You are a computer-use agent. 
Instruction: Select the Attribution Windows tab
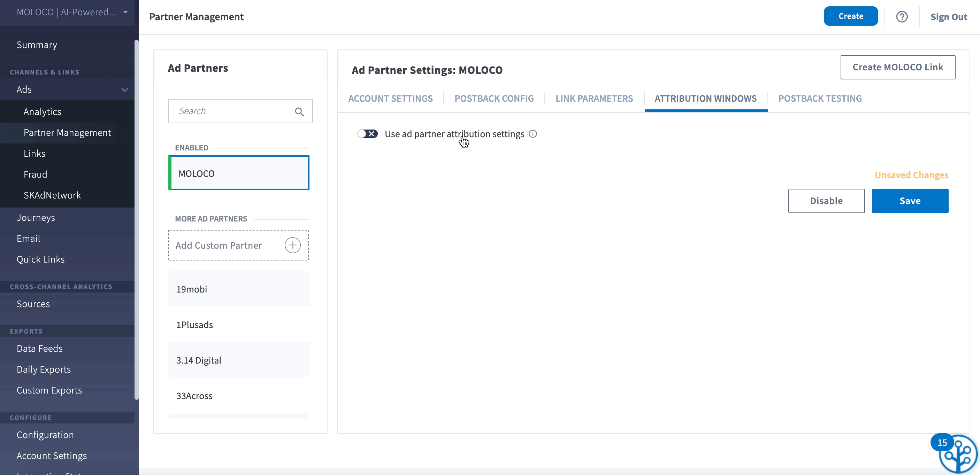[x=705, y=99]
